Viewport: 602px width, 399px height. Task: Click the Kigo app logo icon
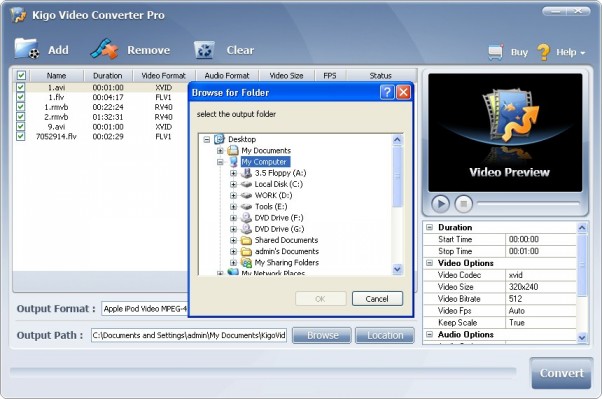[x=18, y=15]
